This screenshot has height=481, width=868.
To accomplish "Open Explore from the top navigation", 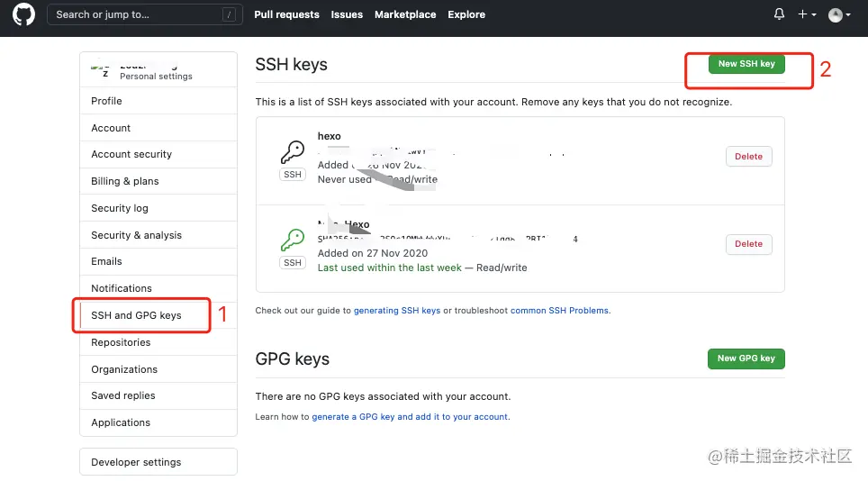I will pyautogui.click(x=466, y=14).
